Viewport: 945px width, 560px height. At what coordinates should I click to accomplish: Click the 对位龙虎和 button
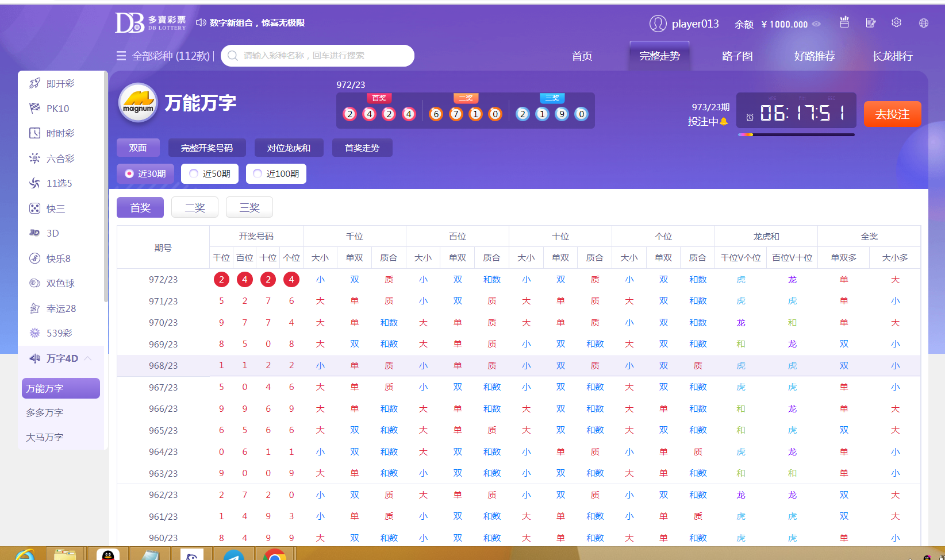pyautogui.click(x=288, y=148)
